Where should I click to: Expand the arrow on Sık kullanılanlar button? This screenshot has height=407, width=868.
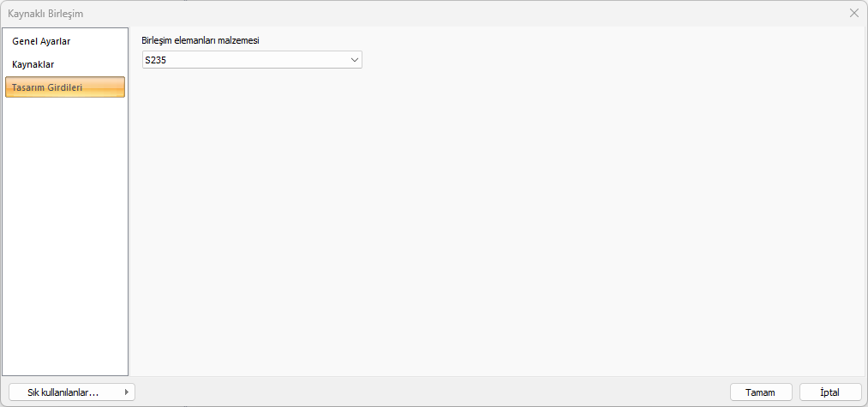pyautogui.click(x=128, y=392)
